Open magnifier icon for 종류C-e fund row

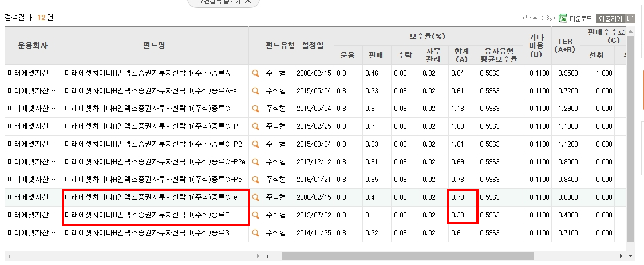[255, 197]
